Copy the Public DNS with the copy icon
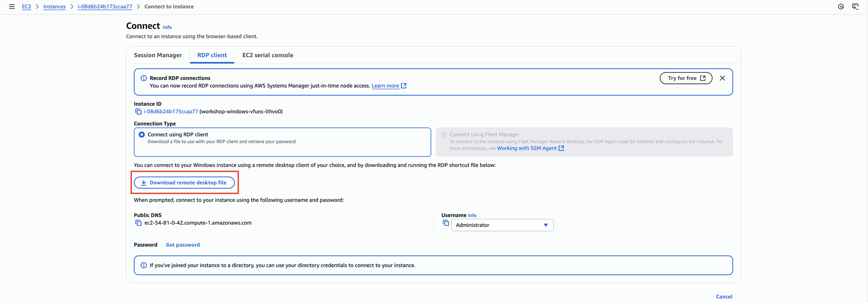The height and width of the screenshot is (303, 868). pyautogui.click(x=138, y=223)
